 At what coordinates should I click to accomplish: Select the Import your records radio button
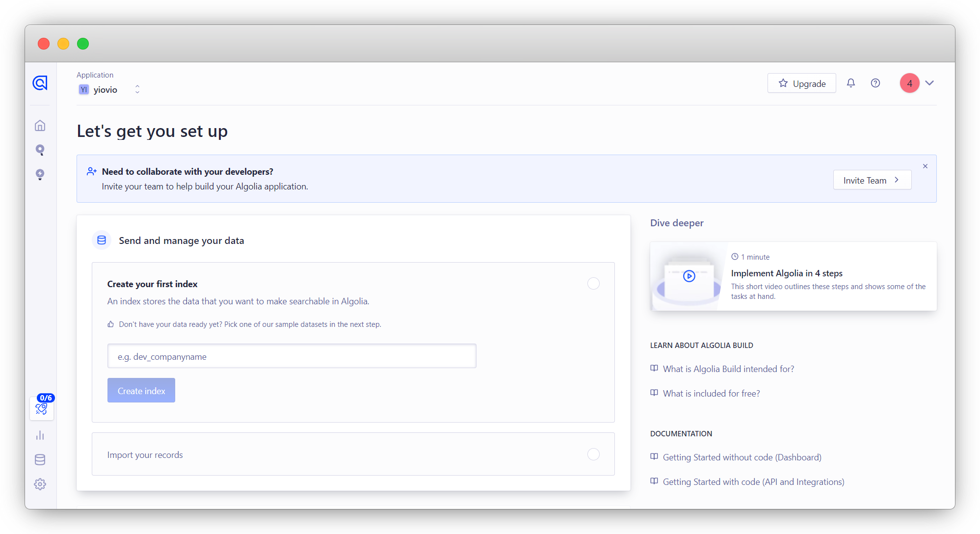pyautogui.click(x=593, y=454)
